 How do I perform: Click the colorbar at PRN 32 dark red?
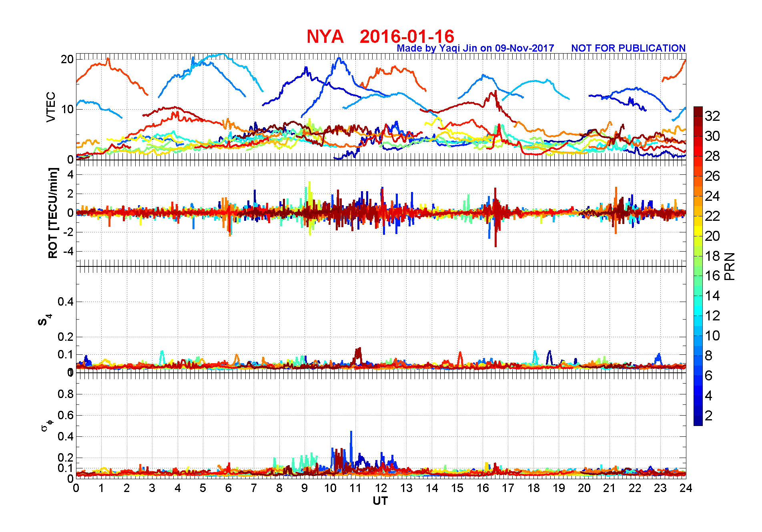[698, 116]
